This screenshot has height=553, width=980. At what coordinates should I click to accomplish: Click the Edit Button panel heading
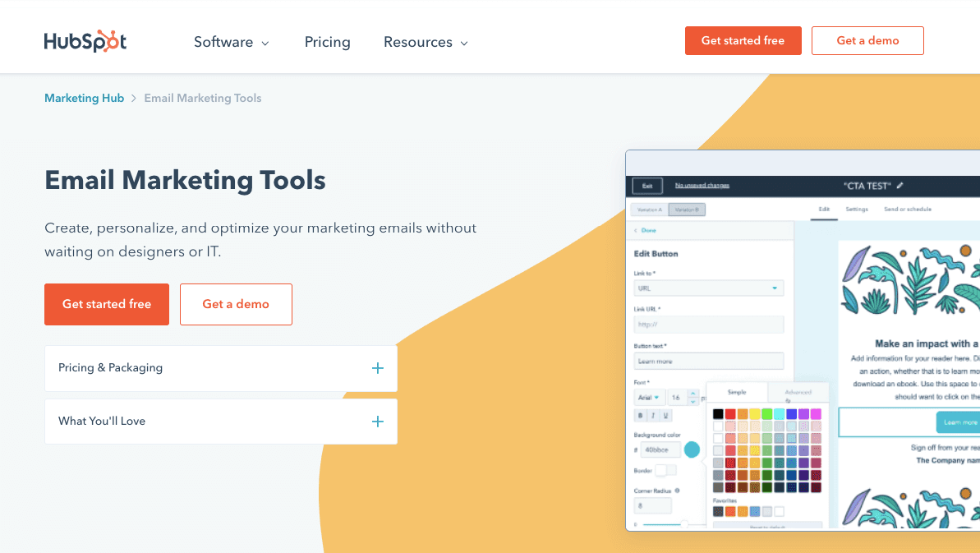pos(656,254)
